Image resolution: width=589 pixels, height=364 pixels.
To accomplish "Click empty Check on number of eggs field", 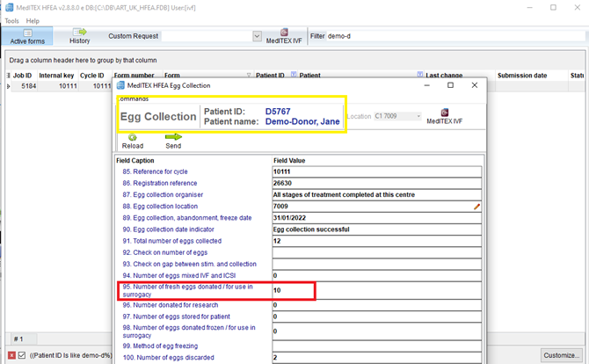I will (377, 252).
